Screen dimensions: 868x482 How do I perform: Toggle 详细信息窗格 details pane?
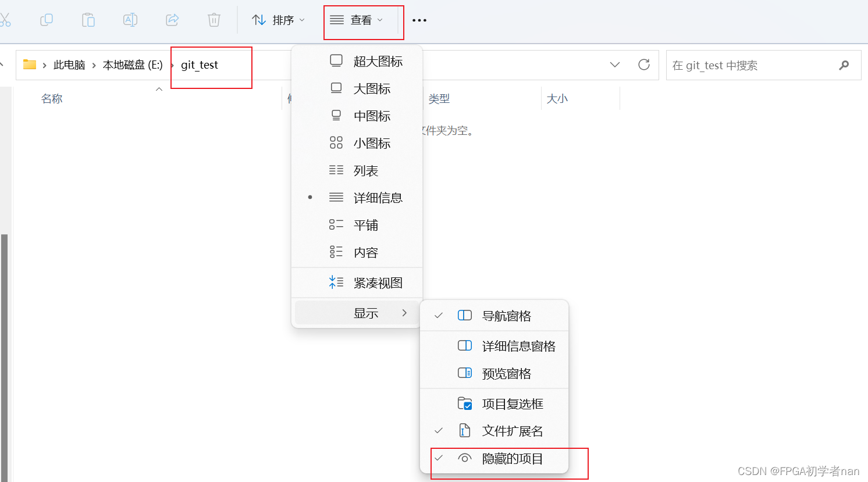(494, 346)
